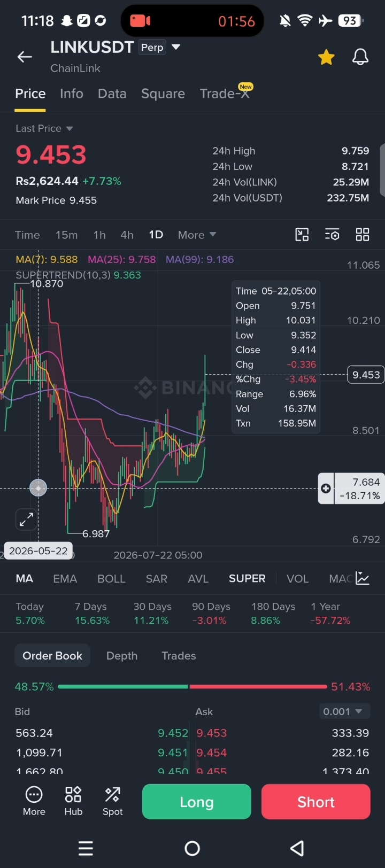Select the Time chart interval
This screenshot has width=385, height=868.
(27, 235)
